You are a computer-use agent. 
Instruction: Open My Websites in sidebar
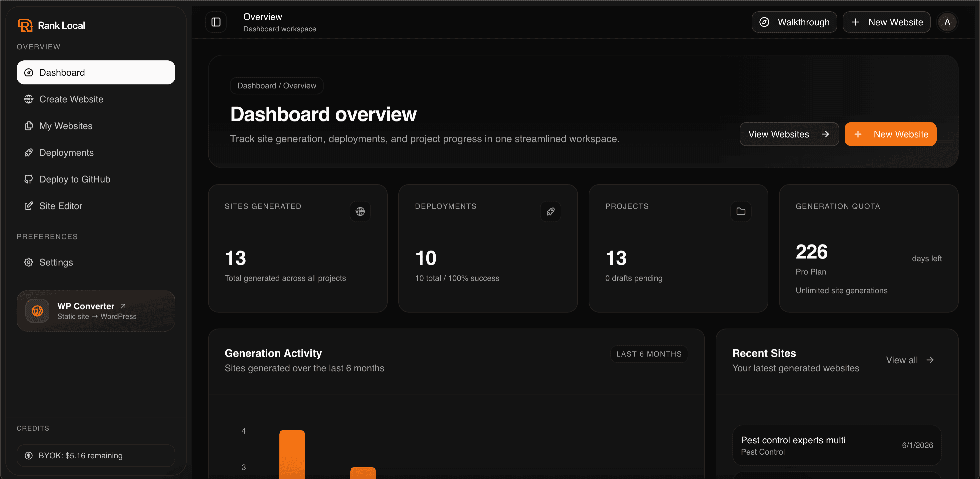click(96, 126)
